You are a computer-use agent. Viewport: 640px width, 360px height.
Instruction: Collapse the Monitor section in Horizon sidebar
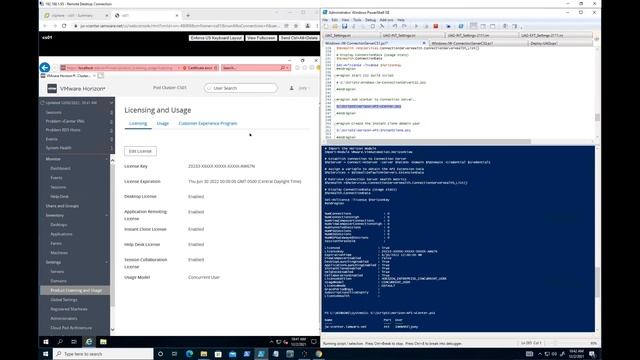107,159
